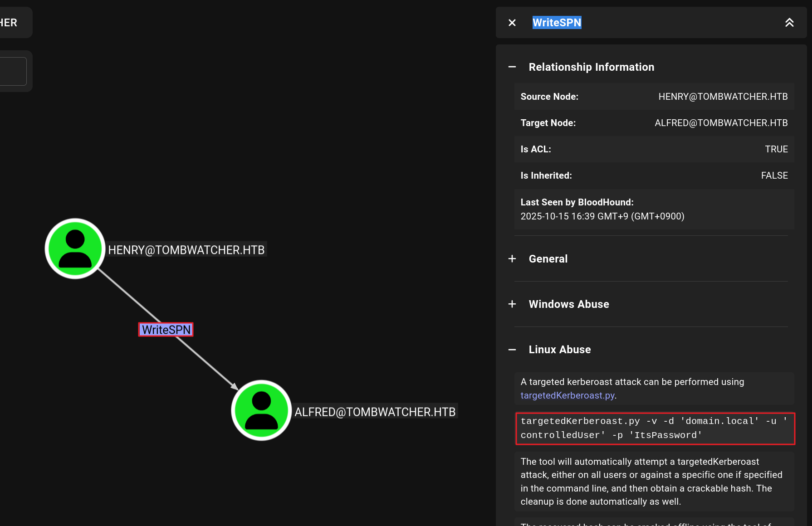812x526 pixels.
Task: Select the ALFRED user node icon
Action: (x=261, y=410)
